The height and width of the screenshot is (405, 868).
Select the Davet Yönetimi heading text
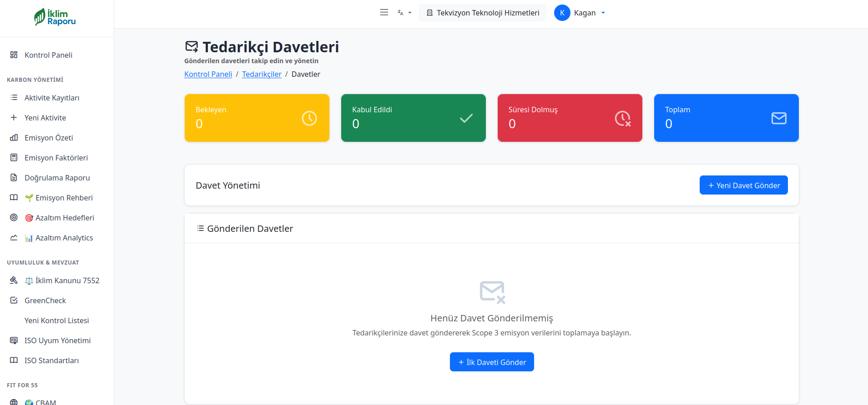(x=228, y=185)
